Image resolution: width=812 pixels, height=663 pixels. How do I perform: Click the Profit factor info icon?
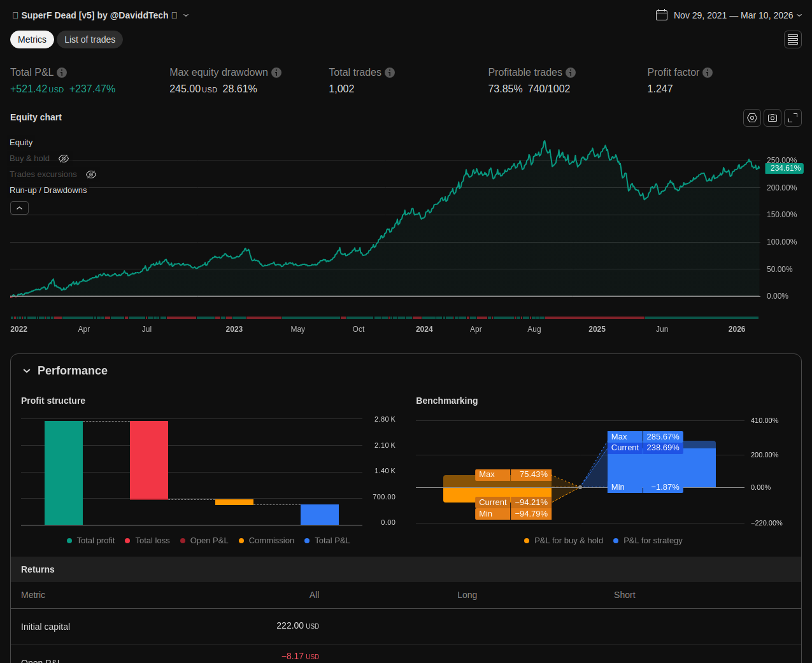click(x=708, y=73)
